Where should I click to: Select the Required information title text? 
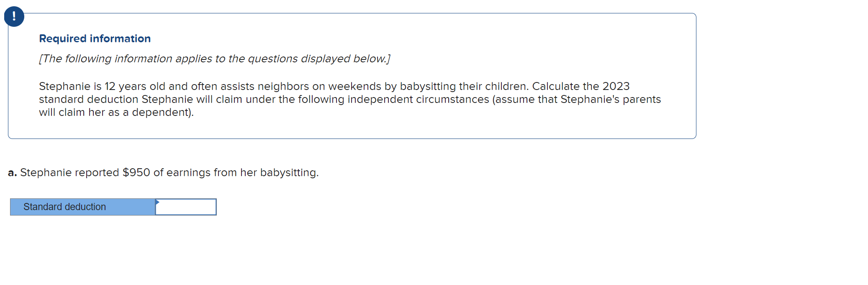94,38
